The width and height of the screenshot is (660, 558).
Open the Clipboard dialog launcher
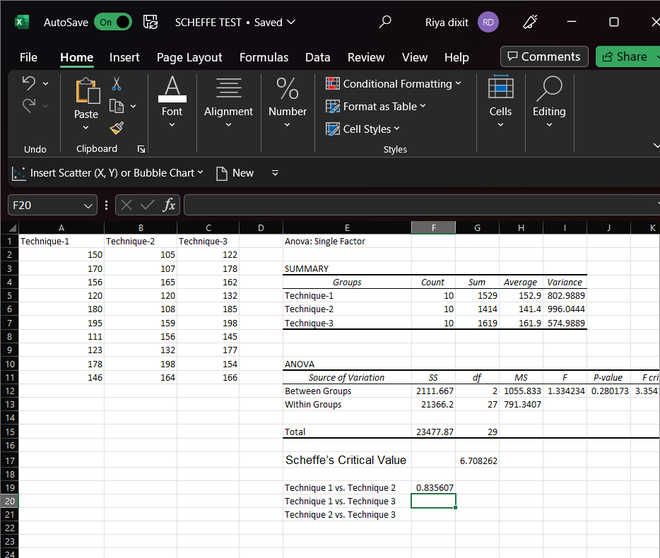pos(141,149)
